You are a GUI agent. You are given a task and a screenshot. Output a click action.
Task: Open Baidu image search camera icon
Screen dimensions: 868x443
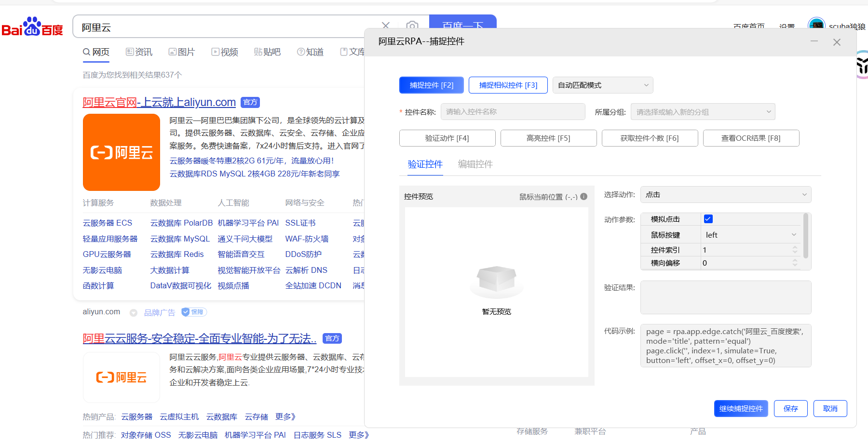click(x=412, y=26)
